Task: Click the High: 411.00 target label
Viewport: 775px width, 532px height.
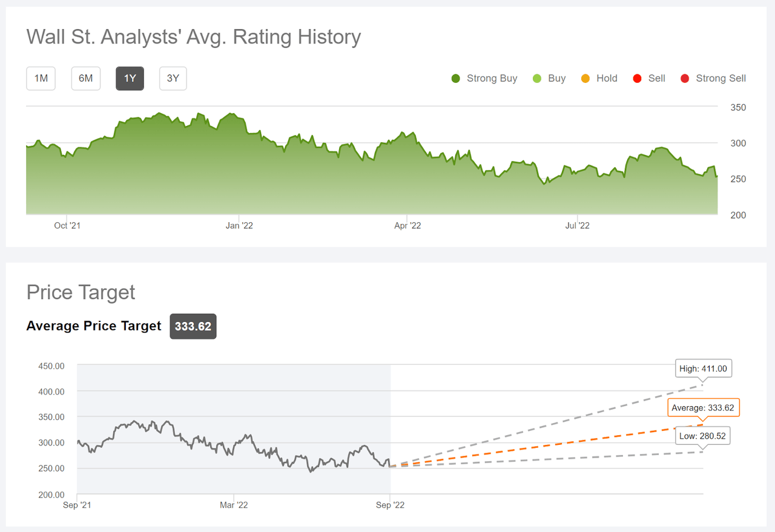Action: coord(704,369)
